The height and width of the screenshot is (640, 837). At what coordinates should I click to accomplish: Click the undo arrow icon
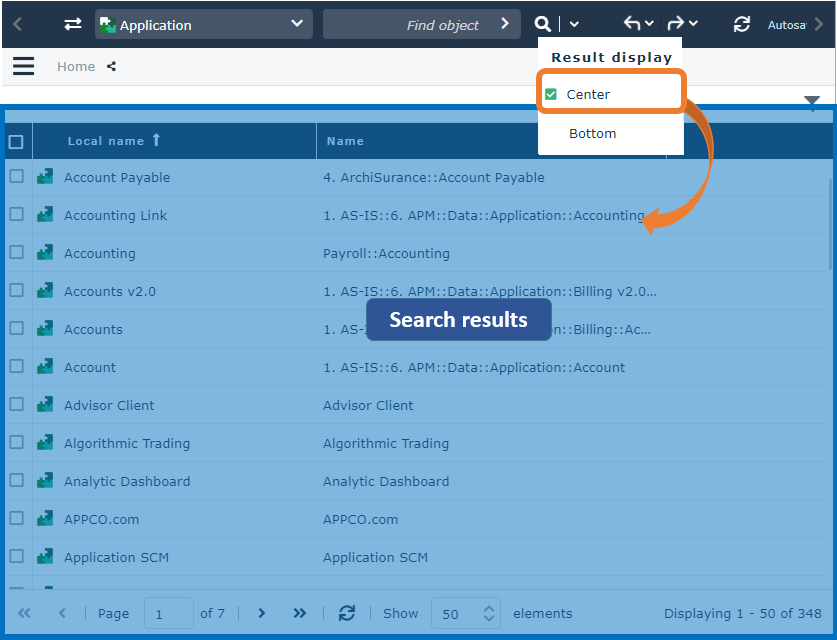[631, 24]
